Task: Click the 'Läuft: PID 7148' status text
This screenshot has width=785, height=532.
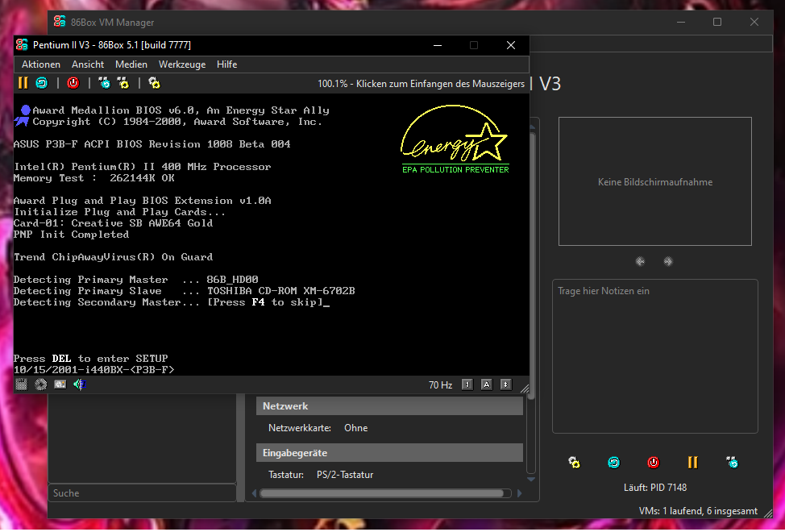Action: coord(654,488)
